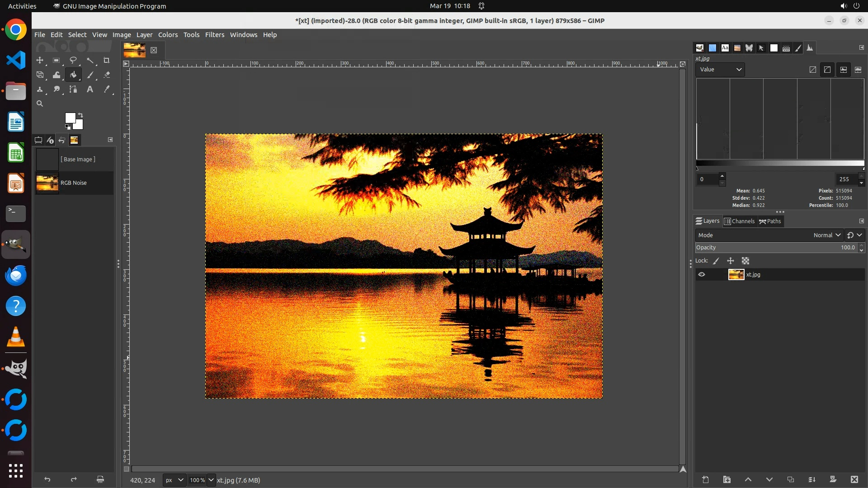Open the histogram Value channel dropdown
The image size is (868, 488).
[720, 70]
